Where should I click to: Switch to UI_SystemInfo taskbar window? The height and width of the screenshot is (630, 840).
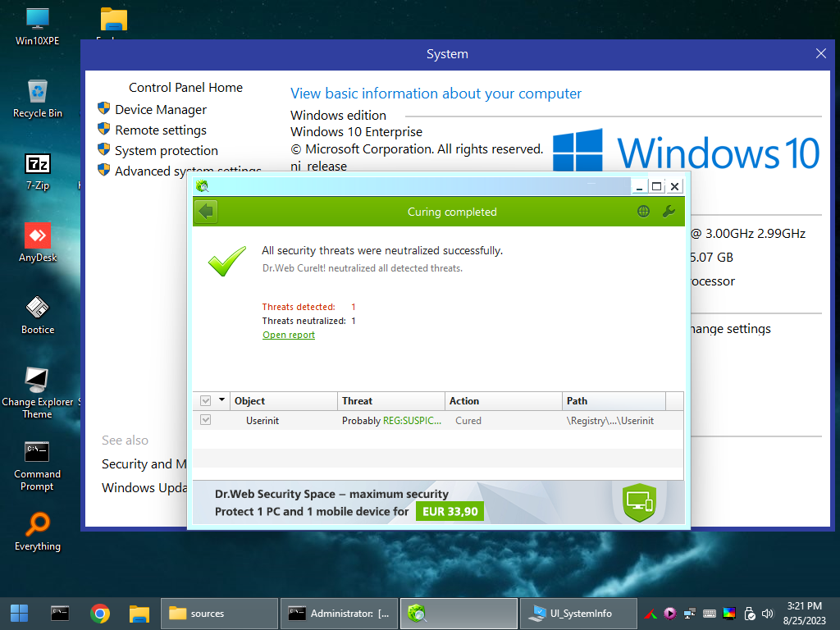click(x=578, y=614)
